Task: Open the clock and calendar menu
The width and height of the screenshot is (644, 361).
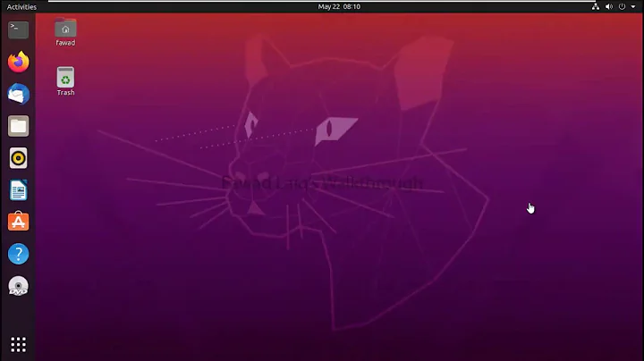Action: (339, 6)
